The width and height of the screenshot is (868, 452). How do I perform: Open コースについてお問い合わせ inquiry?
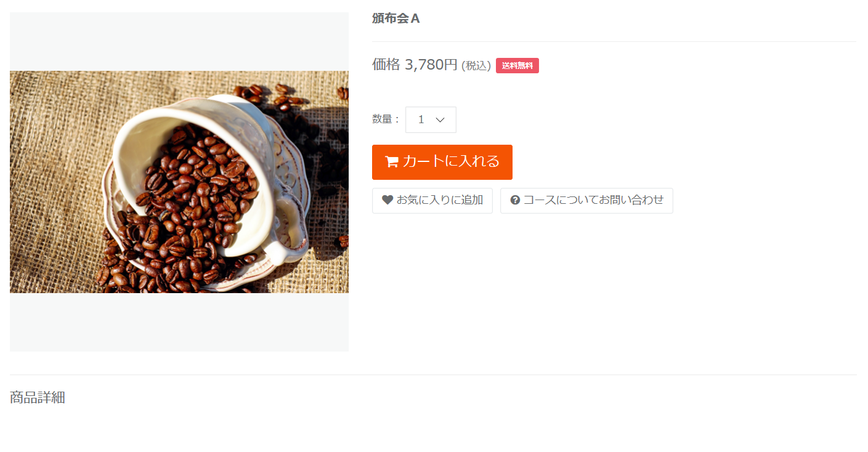click(586, 201)
